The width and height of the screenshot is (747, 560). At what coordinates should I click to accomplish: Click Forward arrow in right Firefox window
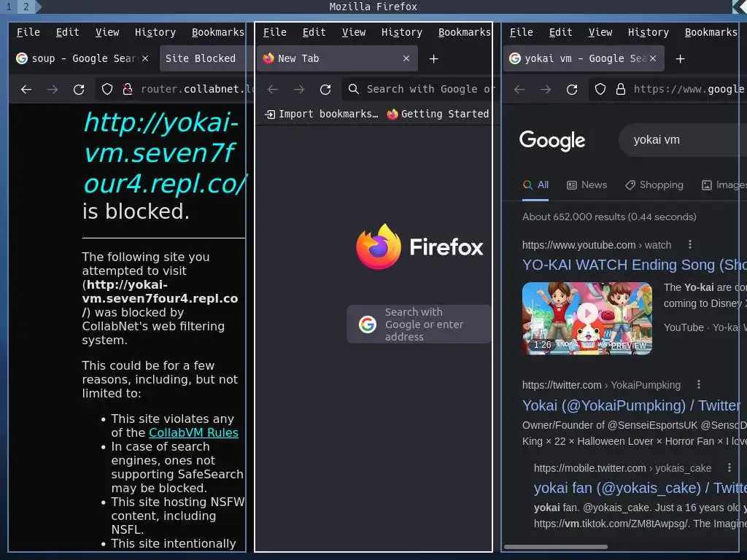point(546,89)
